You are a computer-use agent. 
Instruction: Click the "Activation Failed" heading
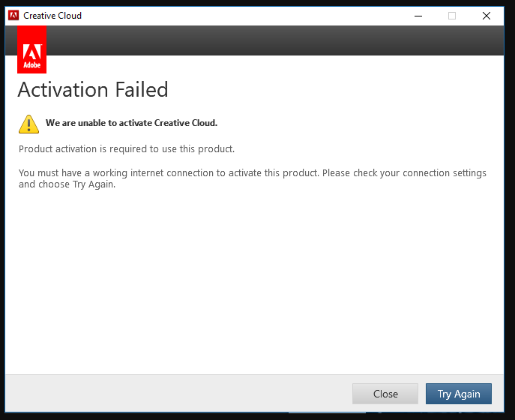tap(93, 90)
